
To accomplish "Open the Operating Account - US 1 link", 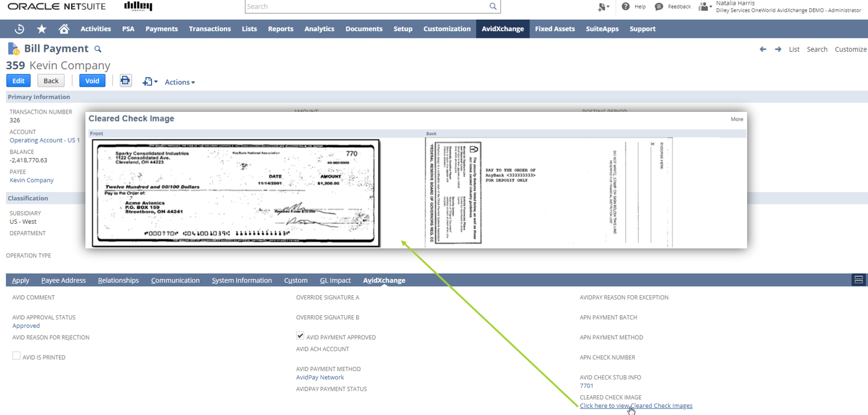I will [x=45, y=140].
